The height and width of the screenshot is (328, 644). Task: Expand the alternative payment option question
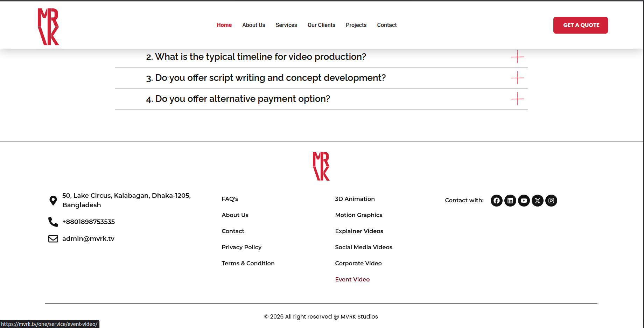238,99
